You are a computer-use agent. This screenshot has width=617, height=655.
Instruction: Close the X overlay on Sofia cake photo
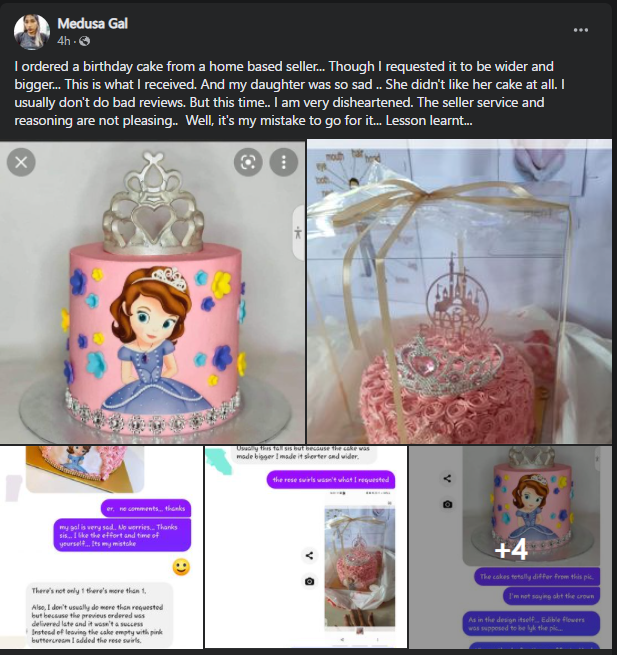[x=21, y=162]
